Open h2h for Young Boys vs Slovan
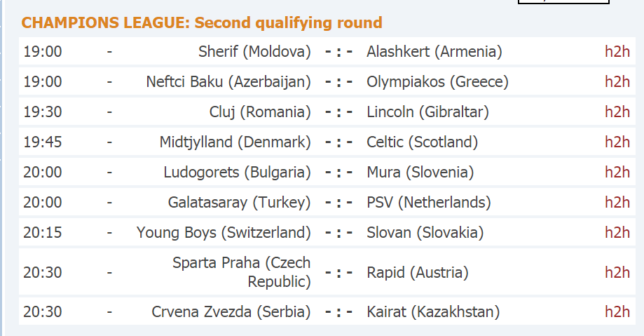644x336 pixels. [x=617, y=232]
